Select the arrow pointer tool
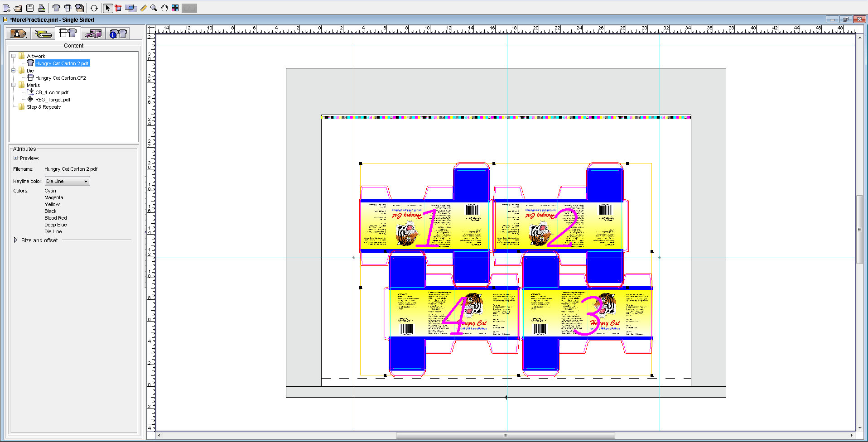 click(x=107, y=8)
